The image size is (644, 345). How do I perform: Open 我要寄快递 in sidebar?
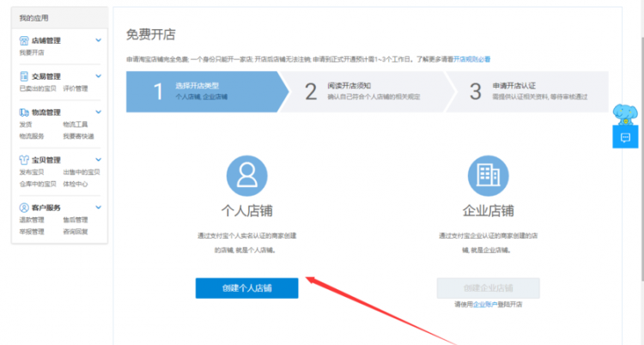point(78,136)
